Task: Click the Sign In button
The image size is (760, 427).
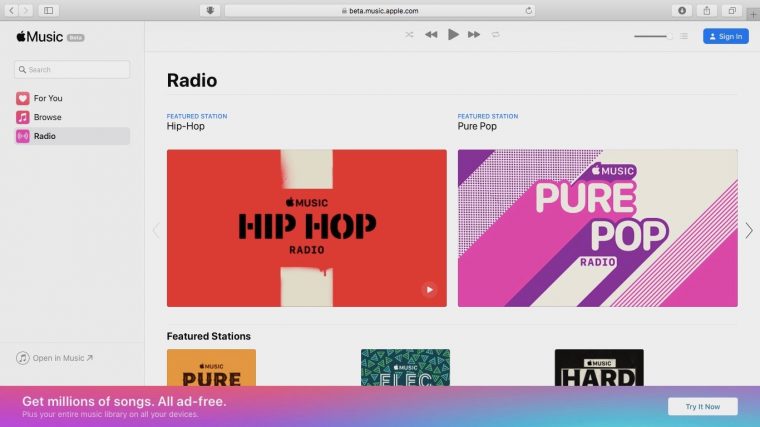Action: click(725, 36)
